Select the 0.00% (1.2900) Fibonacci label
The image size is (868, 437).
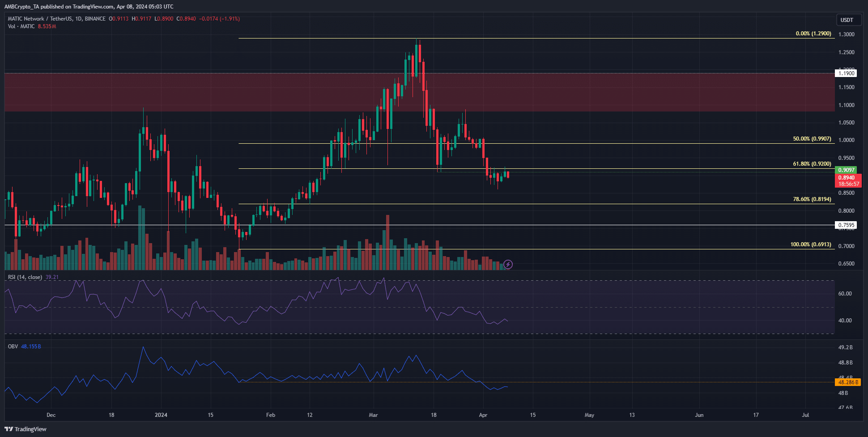tap(813, 34)
